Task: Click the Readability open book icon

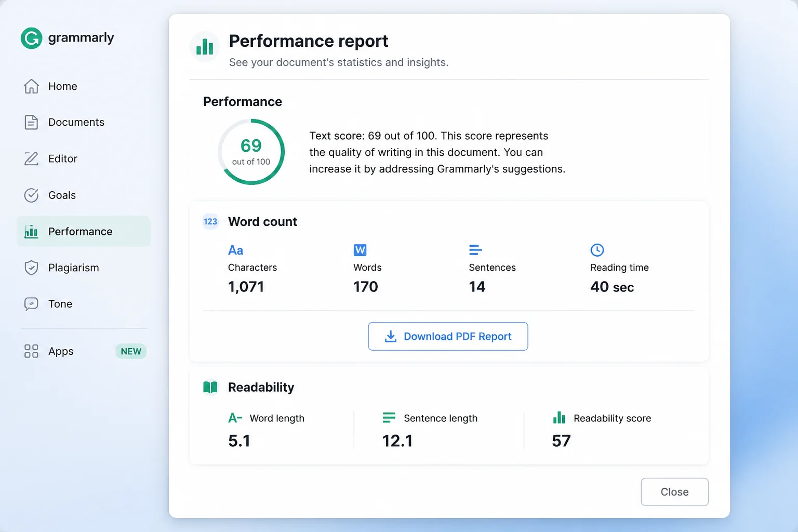Action: point(210,388)
